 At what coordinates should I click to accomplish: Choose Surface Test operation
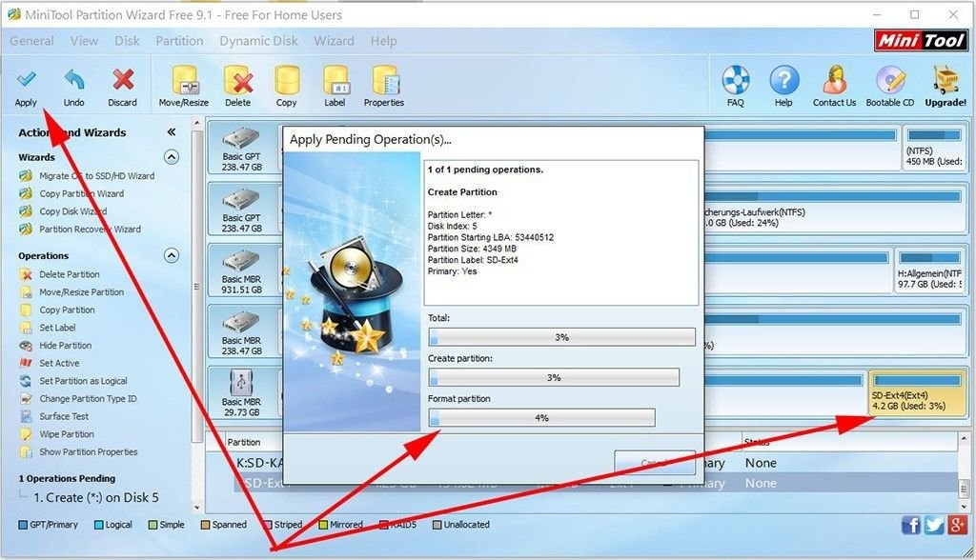64,416
